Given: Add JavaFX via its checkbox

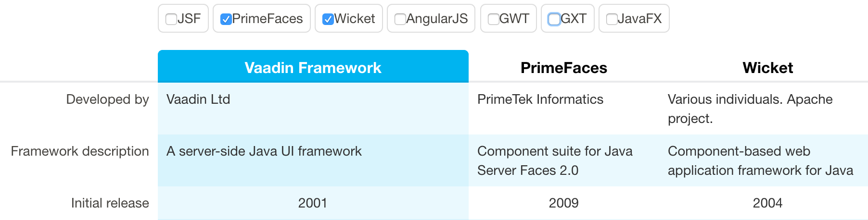Looking at the screenshot, I should pos(612,19).
